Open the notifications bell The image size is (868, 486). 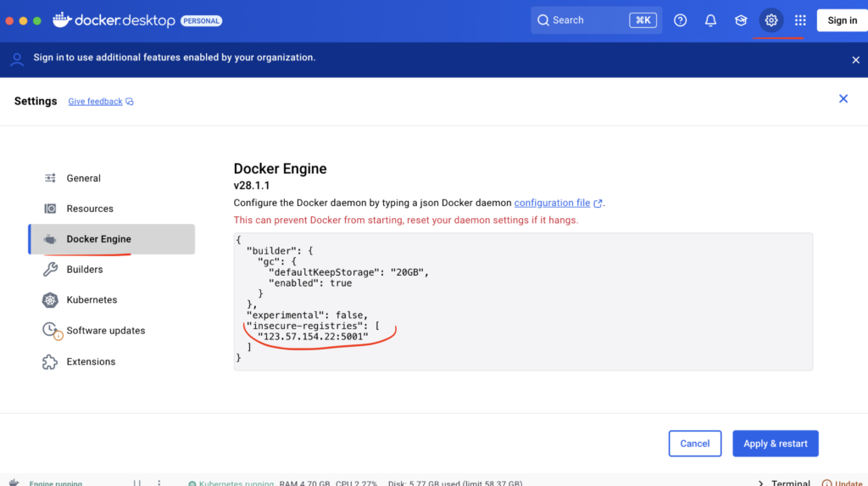pos(710,20)
